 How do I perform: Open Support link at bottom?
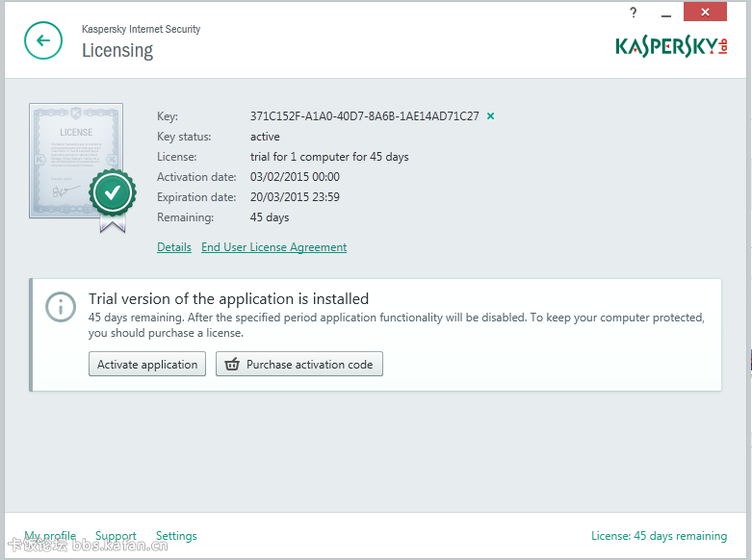pyautogui.click(x=116, y=536)
